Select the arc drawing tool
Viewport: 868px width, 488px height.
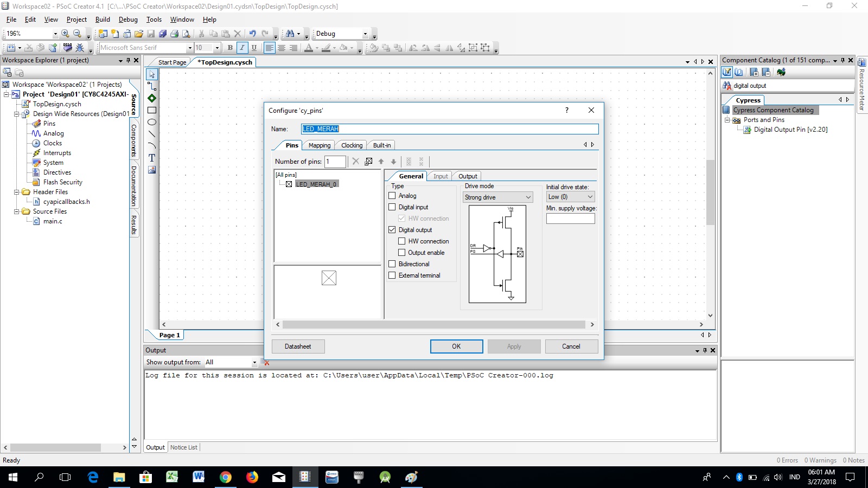(x=152, y=146)
